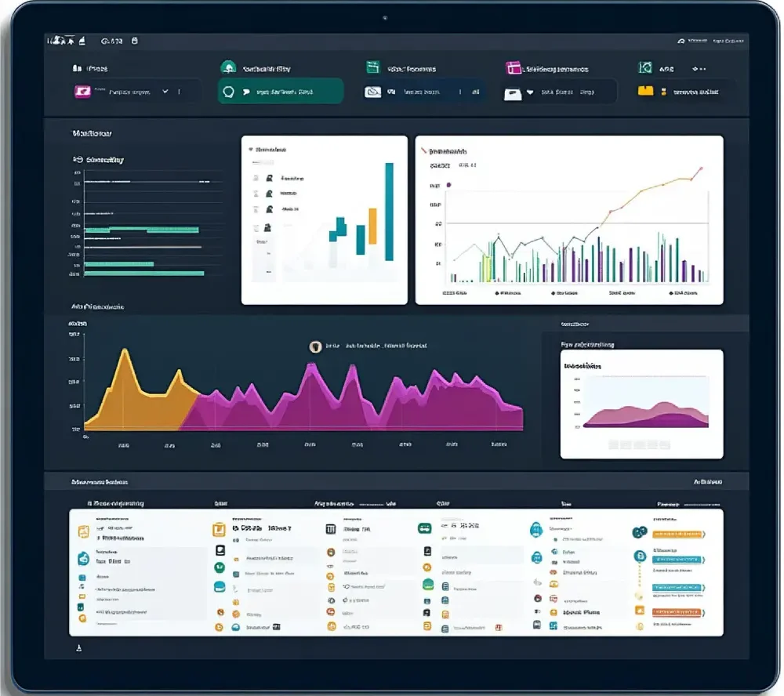Select the third dark card in top row
This screenshot has width=784, height=696.
423,92
